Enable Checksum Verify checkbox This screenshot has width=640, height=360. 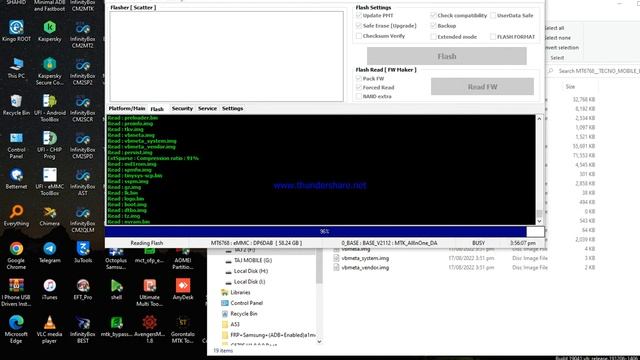coord(359,36)
